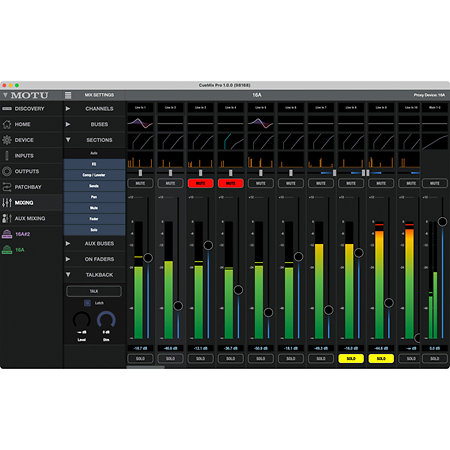Disable the yellow Solo on channel eight

351,359
